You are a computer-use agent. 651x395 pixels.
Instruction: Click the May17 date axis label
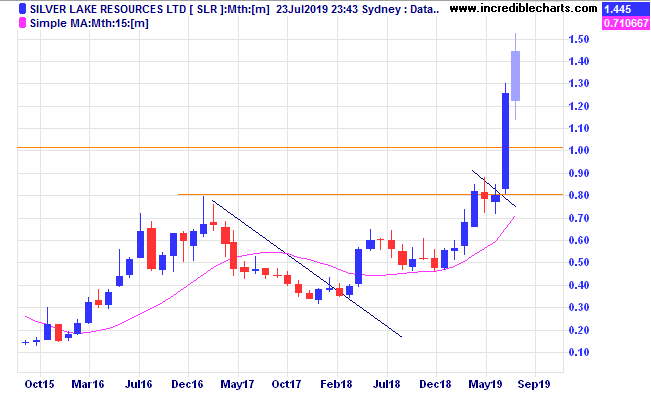[x=237, y=384]
